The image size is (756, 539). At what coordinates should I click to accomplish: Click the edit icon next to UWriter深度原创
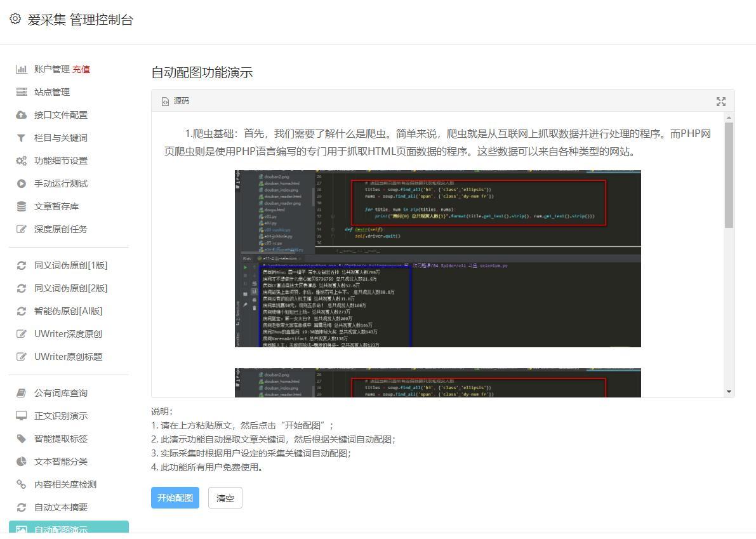coord(21,333)
